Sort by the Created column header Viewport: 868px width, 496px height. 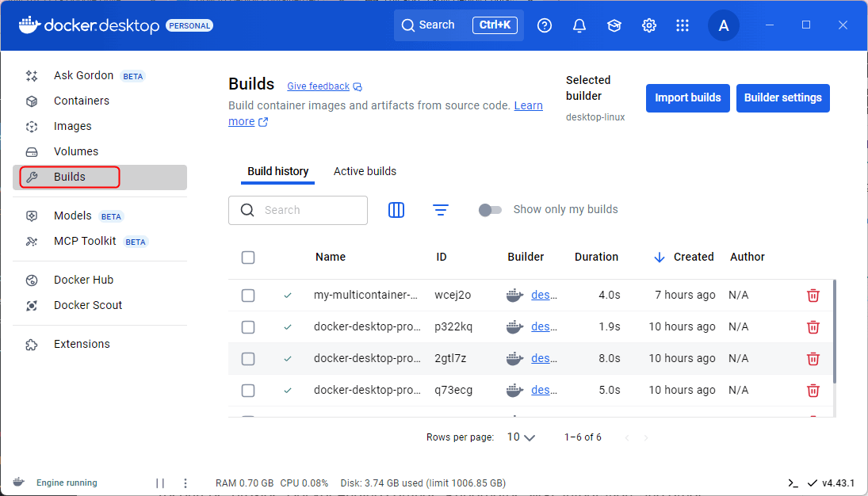point(693,257)
